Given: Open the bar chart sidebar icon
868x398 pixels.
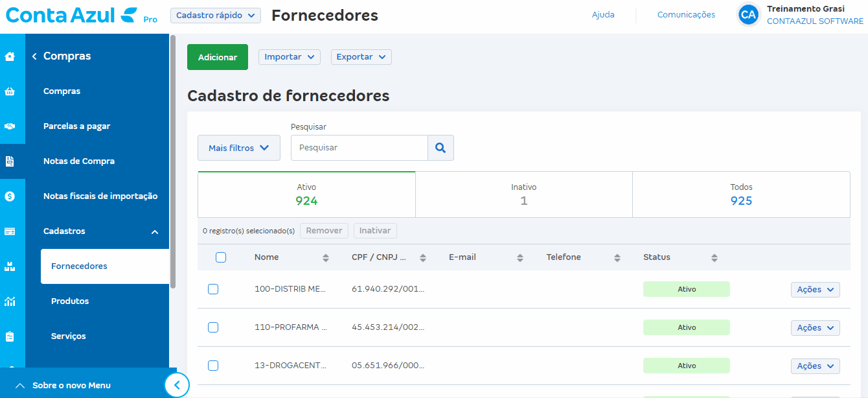Looking at the screenshot, I should pos(10,301).
